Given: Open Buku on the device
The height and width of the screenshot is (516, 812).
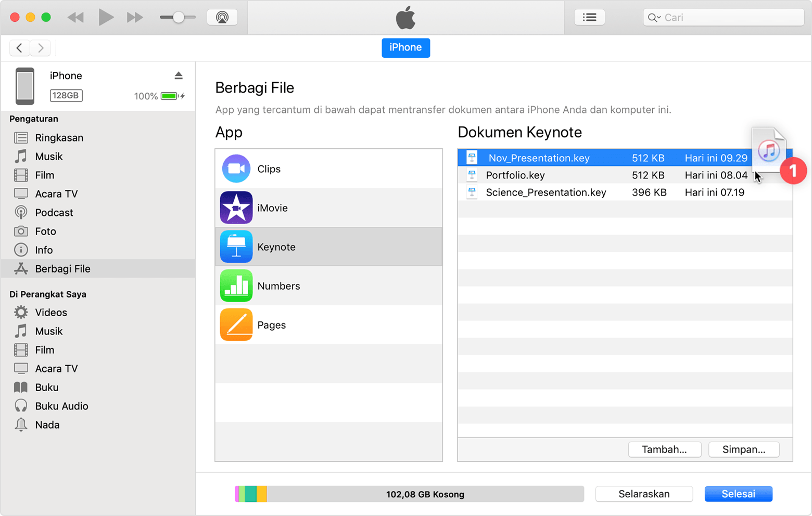Looking at the screenshot, I should pos(98,387).
